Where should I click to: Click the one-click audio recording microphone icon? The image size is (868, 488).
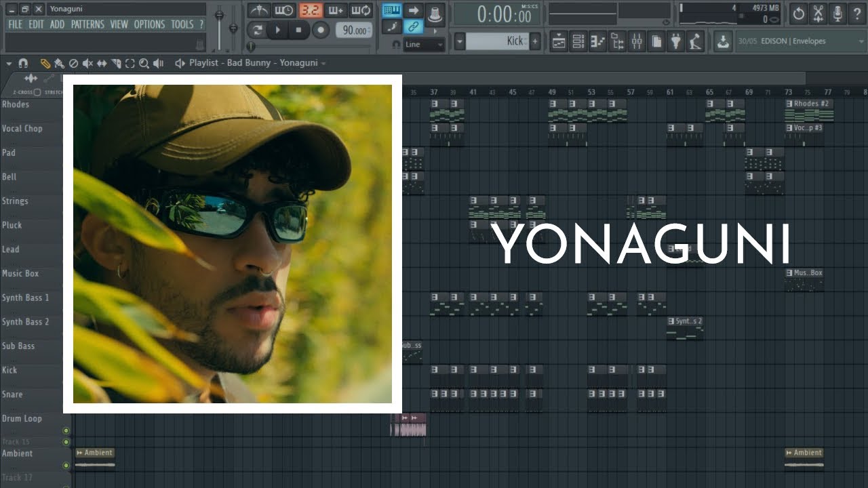(838, 13)
